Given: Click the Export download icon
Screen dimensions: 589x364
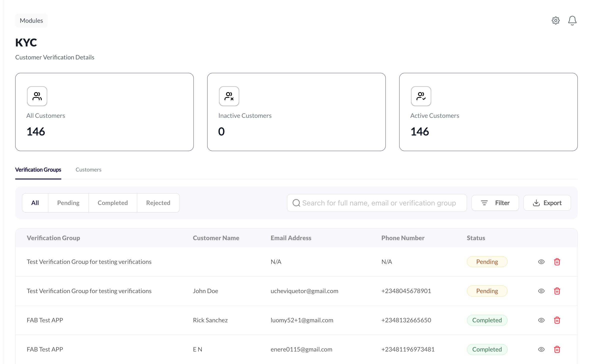Looking at the screenshot, I should coord(536,203).
